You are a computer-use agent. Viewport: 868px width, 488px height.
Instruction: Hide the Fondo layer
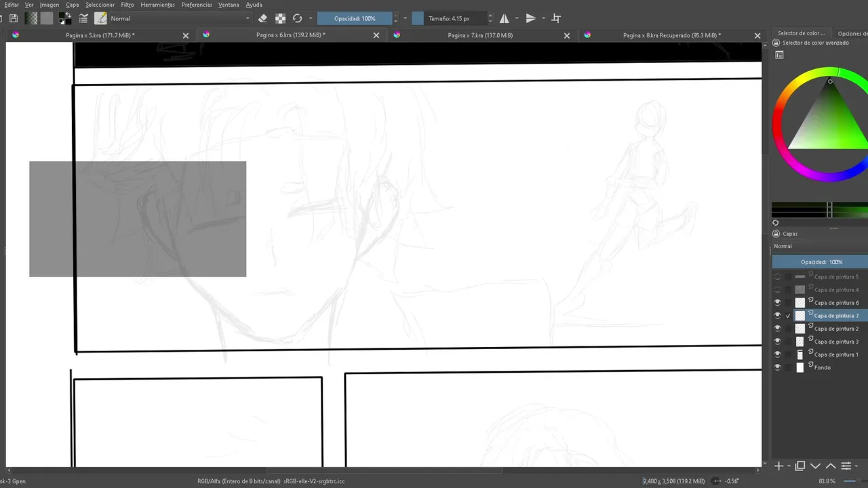coord(778,367)
